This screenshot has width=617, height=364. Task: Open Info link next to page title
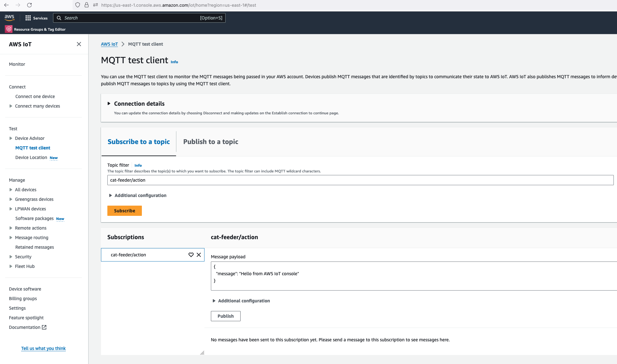tap(174, 62)
